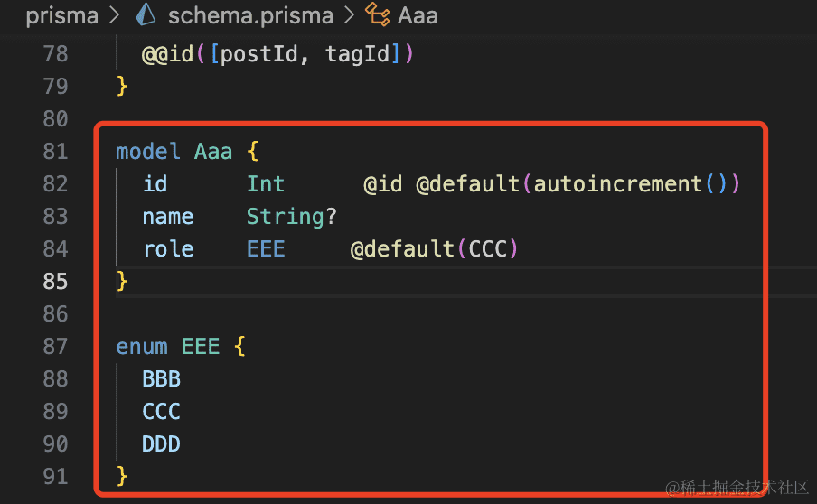
Task: Click the Prisma file icon in breadcrumb
Action: pyautogui.click(x=146, y=15)
